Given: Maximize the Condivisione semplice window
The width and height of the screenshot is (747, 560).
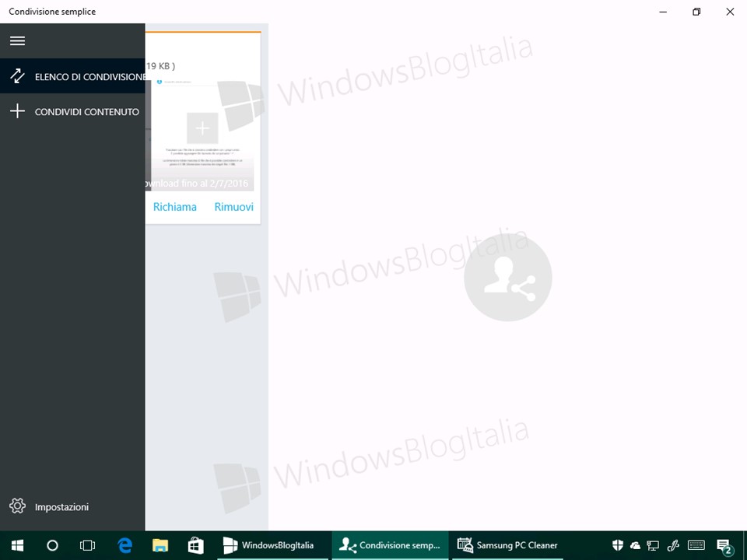Looking at the screenshot, I should click(696, 12).
